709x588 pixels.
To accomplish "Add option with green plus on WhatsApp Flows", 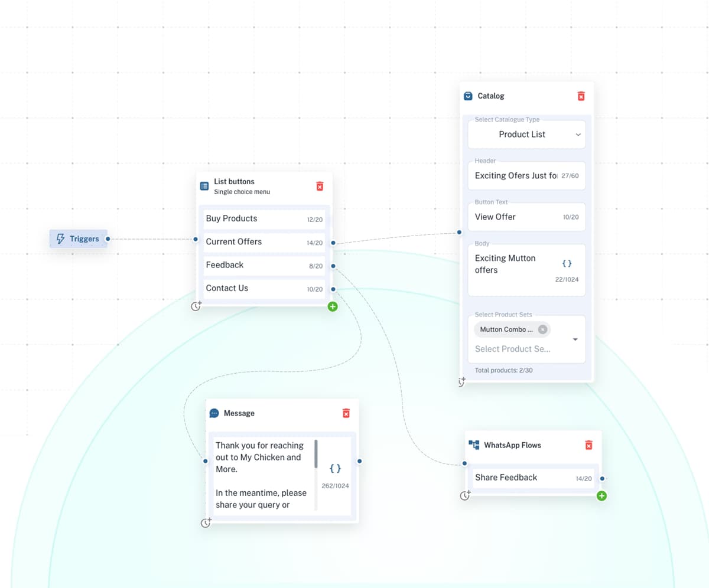I will (x=601, y=496).
